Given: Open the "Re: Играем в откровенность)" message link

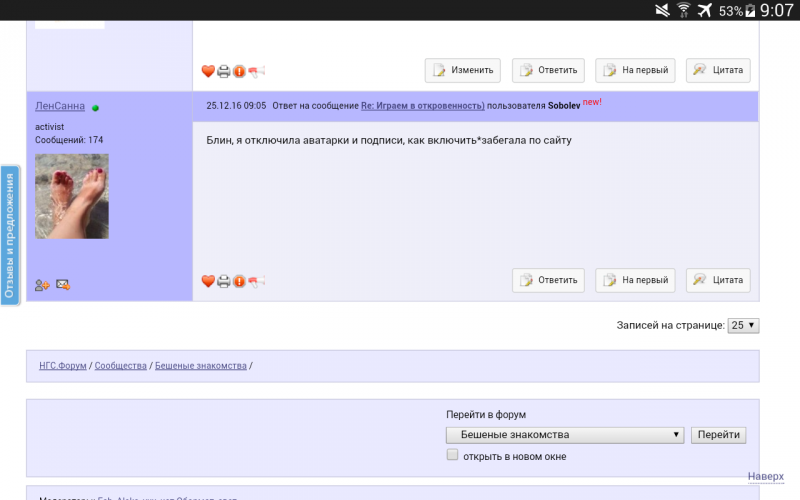Looking at the screenshot, I should pos(423,105).
